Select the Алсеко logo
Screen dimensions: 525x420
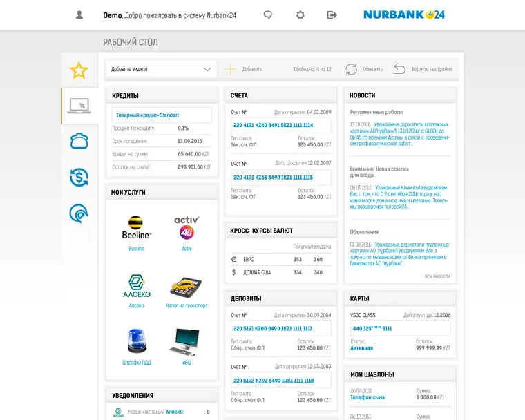pyautogui.click(x=137, y=286)
